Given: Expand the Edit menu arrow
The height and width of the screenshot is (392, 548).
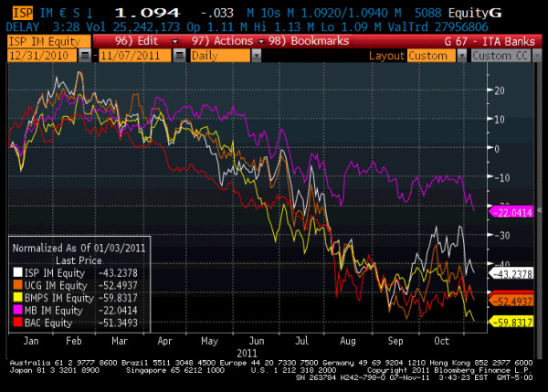Looking at the screenshot, I should [174, 42].
